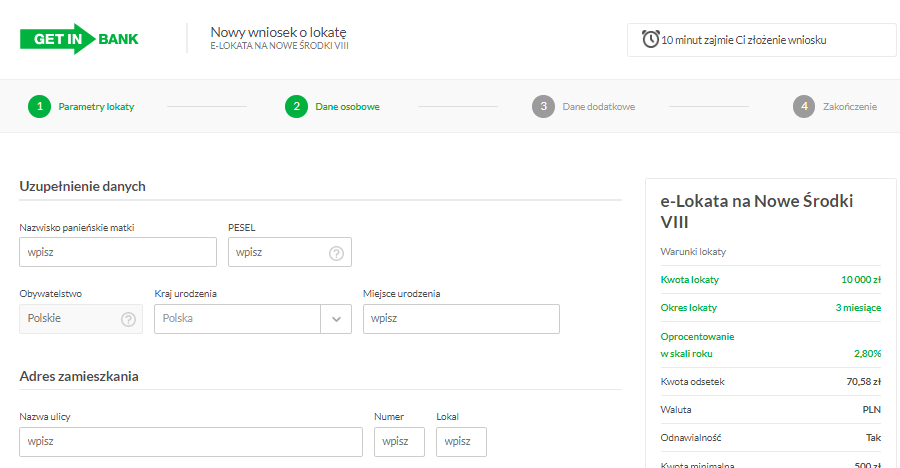
Task: Click the Oprocentowanie w skali roku link
Action: coord(697,345)
